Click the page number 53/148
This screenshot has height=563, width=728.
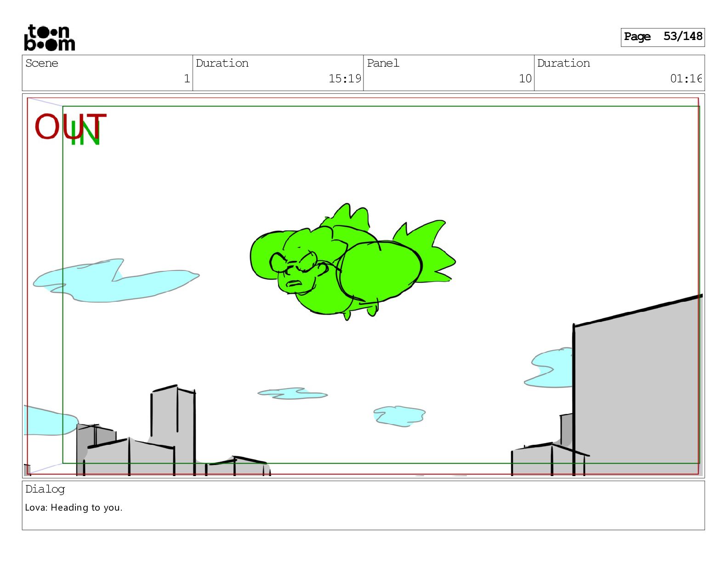[682, 36]
